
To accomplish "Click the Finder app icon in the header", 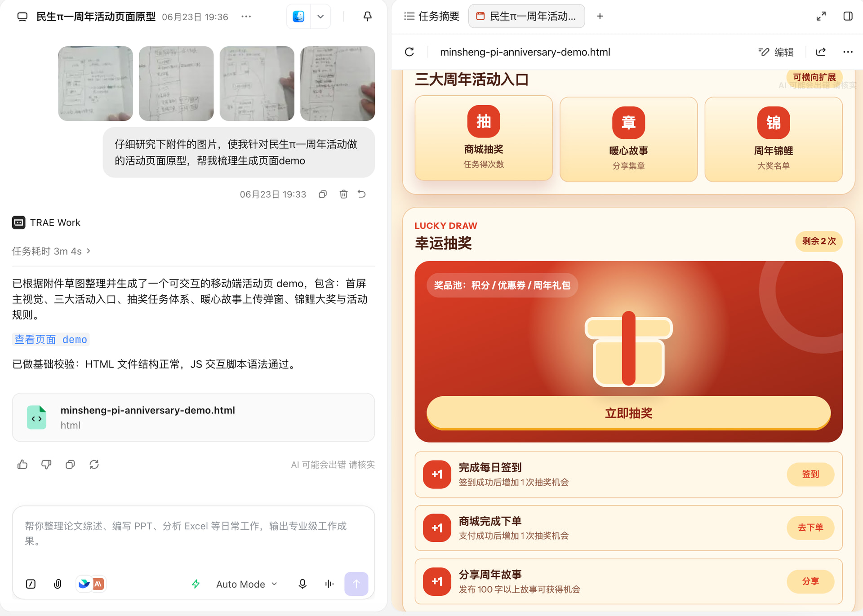I will (298, 17).
